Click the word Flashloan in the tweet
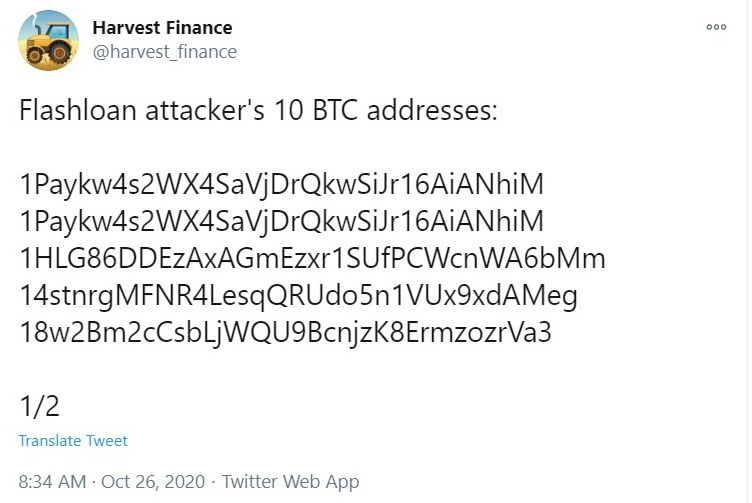The image size is (752, 503). 78,110
